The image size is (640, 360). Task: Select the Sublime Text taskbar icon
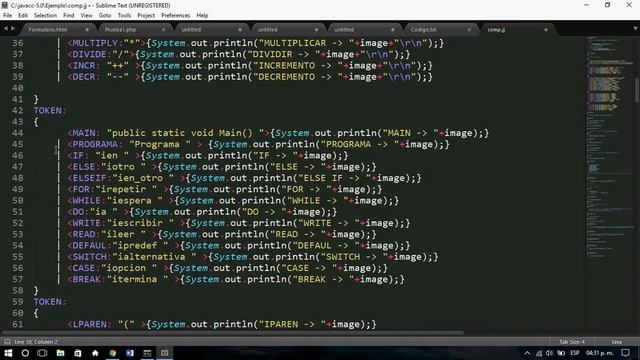pos(165,353)
